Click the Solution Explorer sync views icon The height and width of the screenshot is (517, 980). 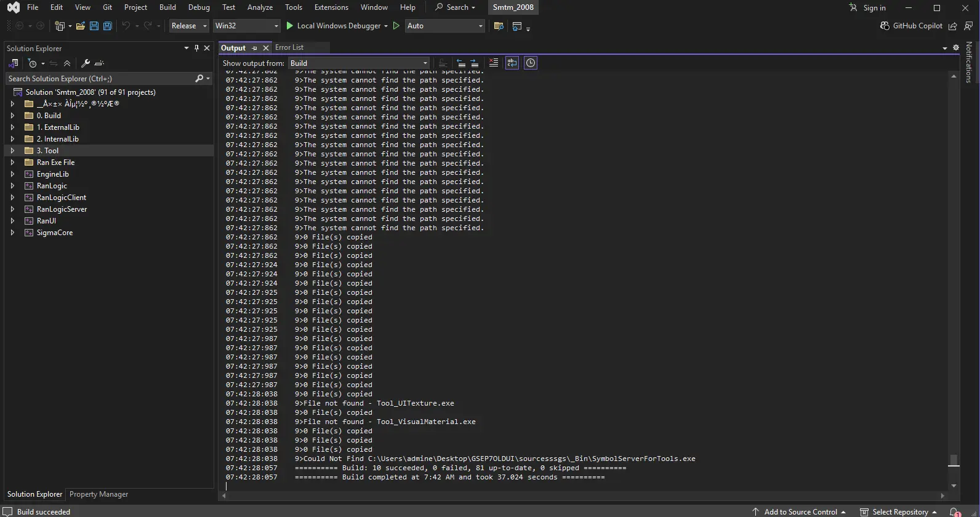tap(13, 63)
